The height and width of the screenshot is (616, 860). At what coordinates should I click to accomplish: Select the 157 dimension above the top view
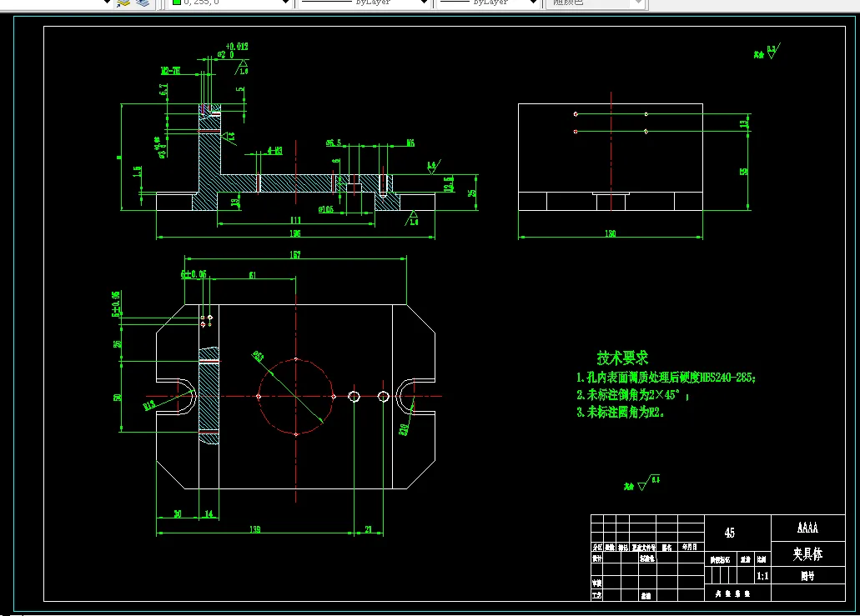tap(295, 255)
